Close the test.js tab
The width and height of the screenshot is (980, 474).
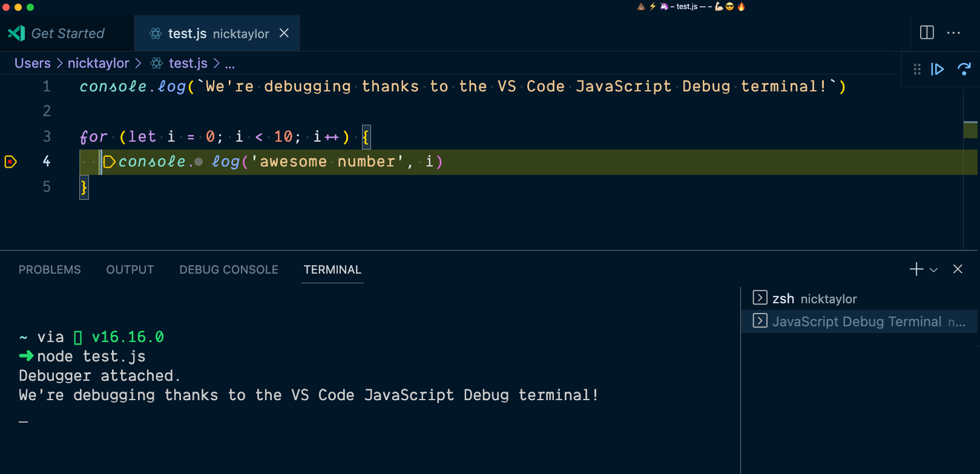284,33
